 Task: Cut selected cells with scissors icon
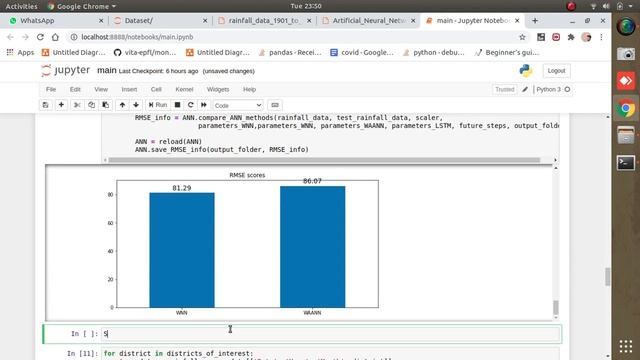77,105
